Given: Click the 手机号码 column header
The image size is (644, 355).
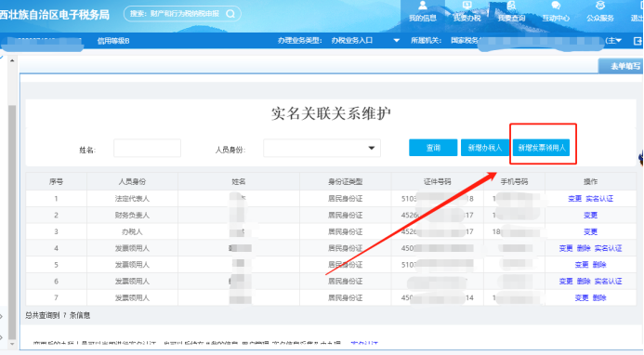Looking at the screenshot, I should coord(514,181).
